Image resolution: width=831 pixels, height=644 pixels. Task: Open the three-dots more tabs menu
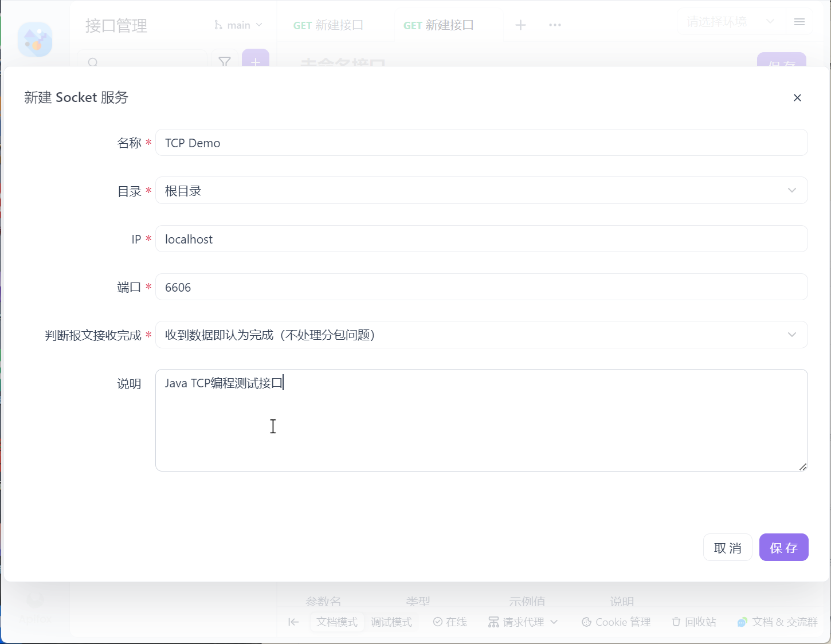(x=555, y=25)
